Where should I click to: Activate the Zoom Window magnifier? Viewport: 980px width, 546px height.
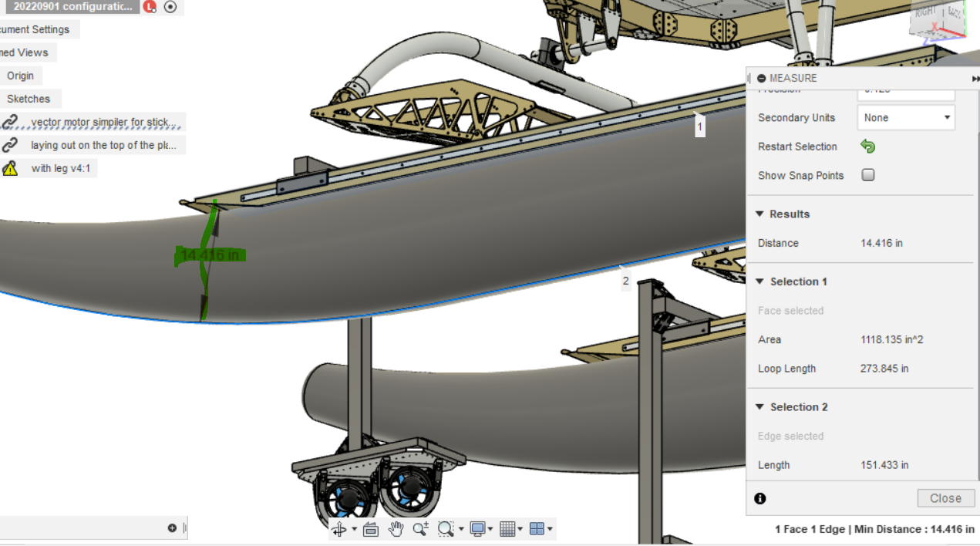pos(446,529)
